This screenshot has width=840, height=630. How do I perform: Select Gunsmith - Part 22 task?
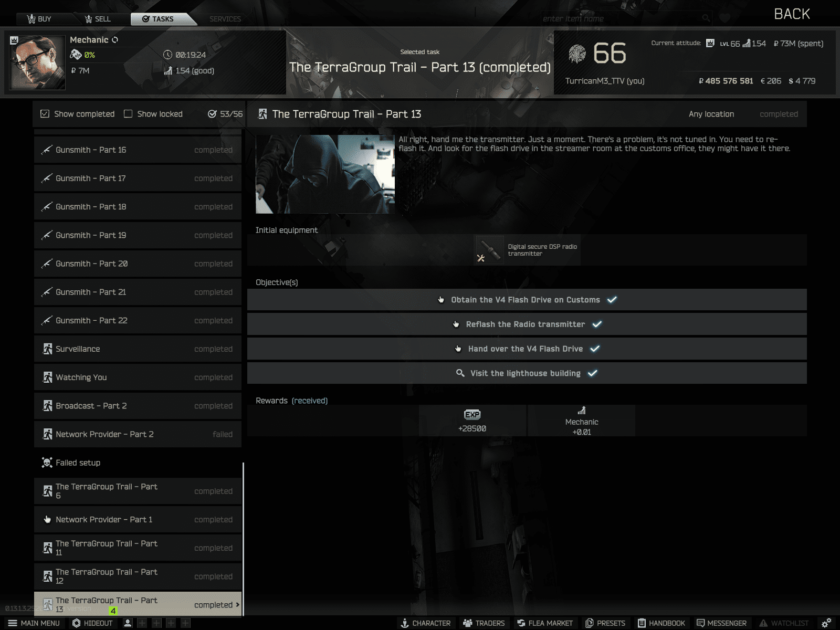138,320
